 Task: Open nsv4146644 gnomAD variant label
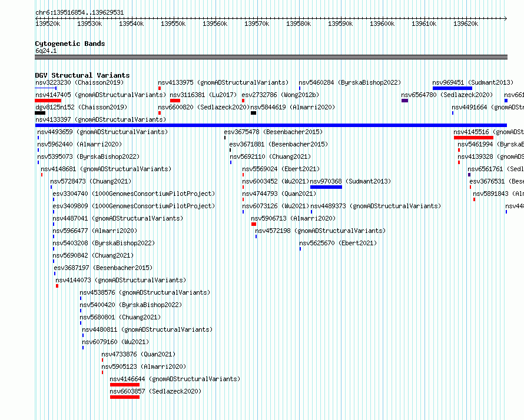coord(175,379)
